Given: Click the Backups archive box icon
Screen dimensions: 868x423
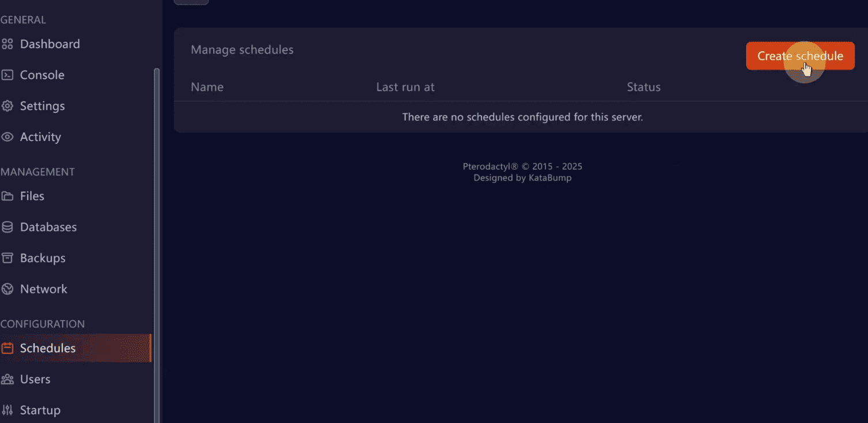Looking at the screenshot, I should point(7,258).
